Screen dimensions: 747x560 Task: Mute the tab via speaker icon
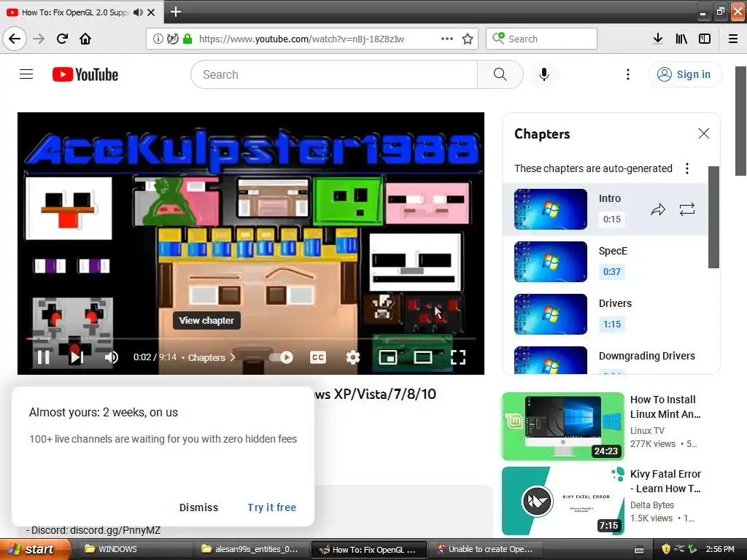coord(138,12)
